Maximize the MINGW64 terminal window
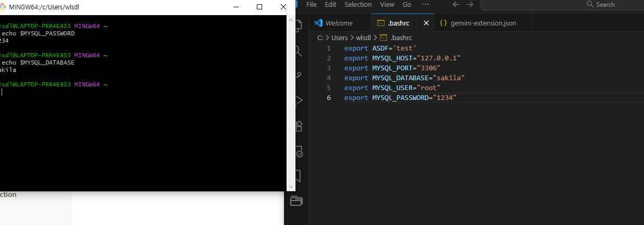The height and width of the screenshot is (225, 644). click(x=259, y=7)
